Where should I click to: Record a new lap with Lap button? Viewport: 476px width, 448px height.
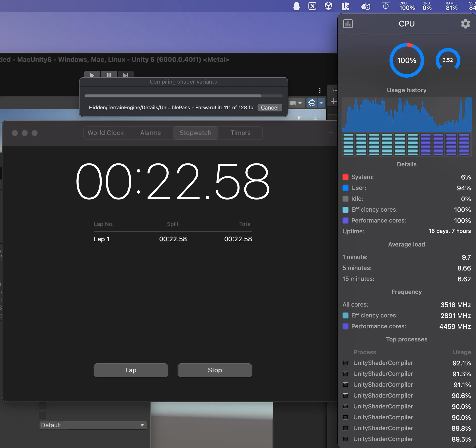point(131,370)
